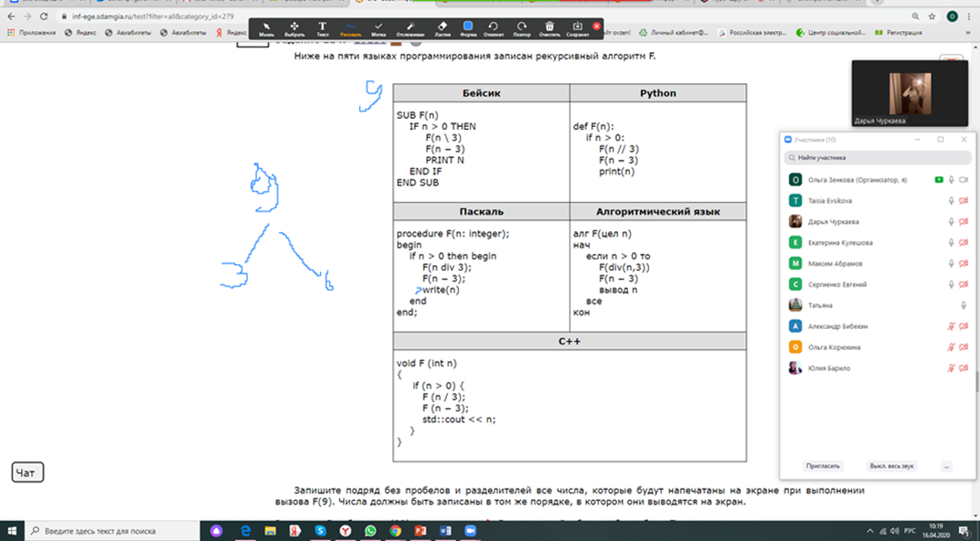Switch the РУС input language indicator
Image resolution: width=980 pixels, height=541 pixels.
click(x=910, y=531)
